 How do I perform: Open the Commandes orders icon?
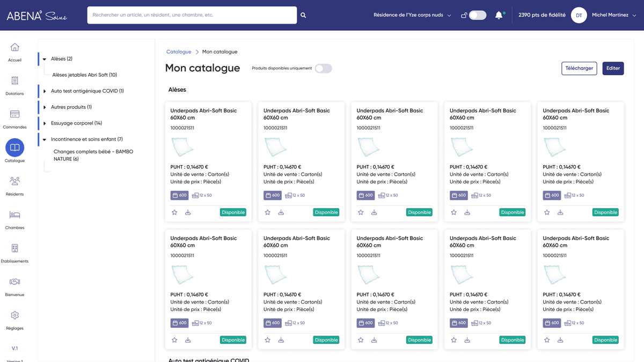[x=14, y=114]
